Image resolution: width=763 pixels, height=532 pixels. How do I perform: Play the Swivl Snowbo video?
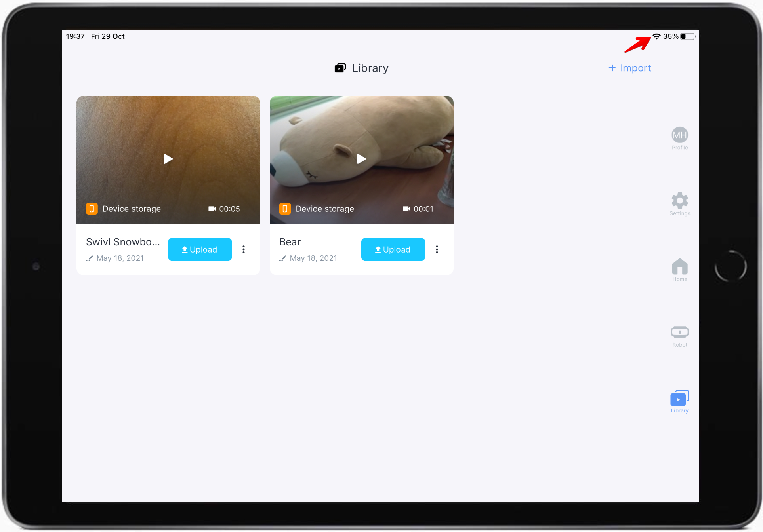point(169,159)
